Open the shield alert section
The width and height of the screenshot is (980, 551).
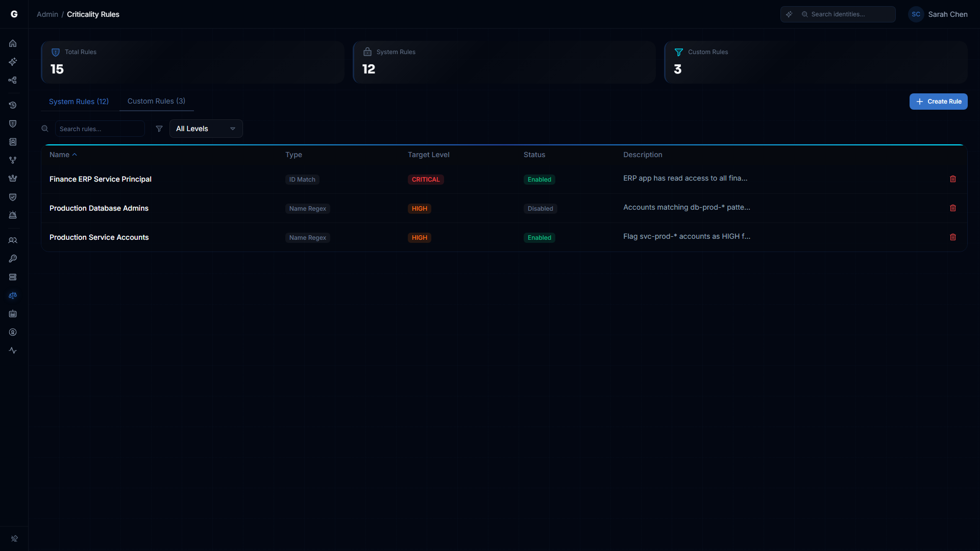(13, 123)
